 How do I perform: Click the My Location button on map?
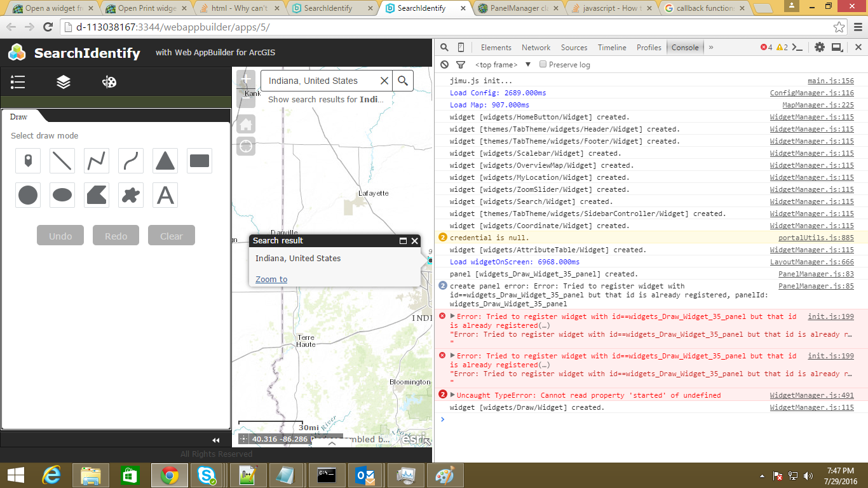coord(246,146)
